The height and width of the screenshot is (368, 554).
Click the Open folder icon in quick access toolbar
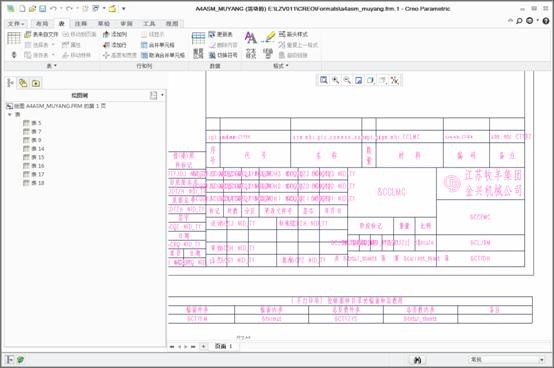pos(32,8)
